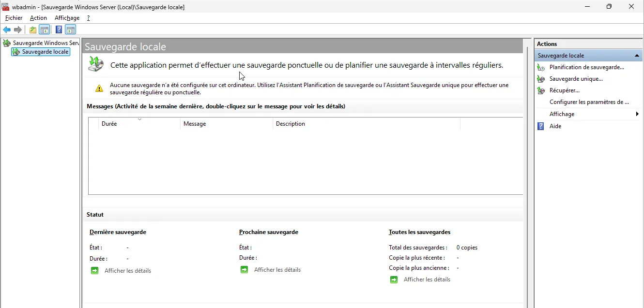Click the blue Back arrow in toolbar
The width and height of the screenshot is (644, 308).
click(7, 30)
